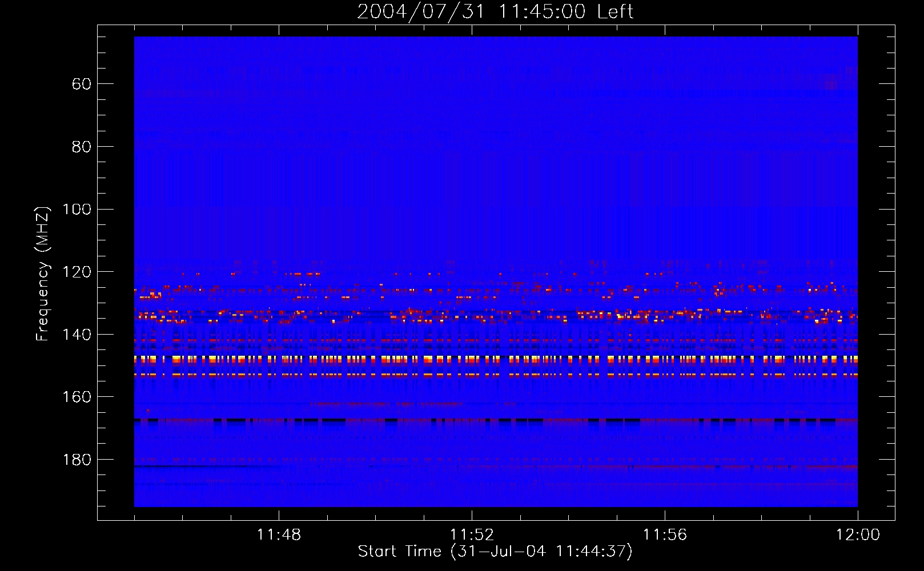
Task: Select the 180 frequency tick label
Action: [77, 460]
